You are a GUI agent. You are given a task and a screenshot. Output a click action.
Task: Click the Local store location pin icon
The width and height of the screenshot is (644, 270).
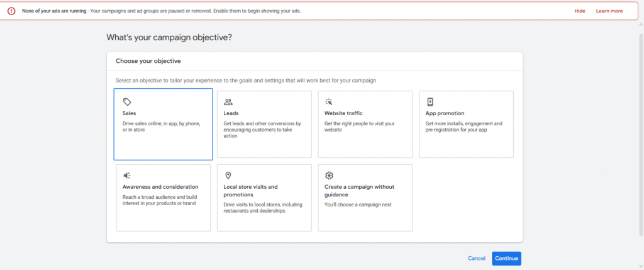tap(228, 176)
